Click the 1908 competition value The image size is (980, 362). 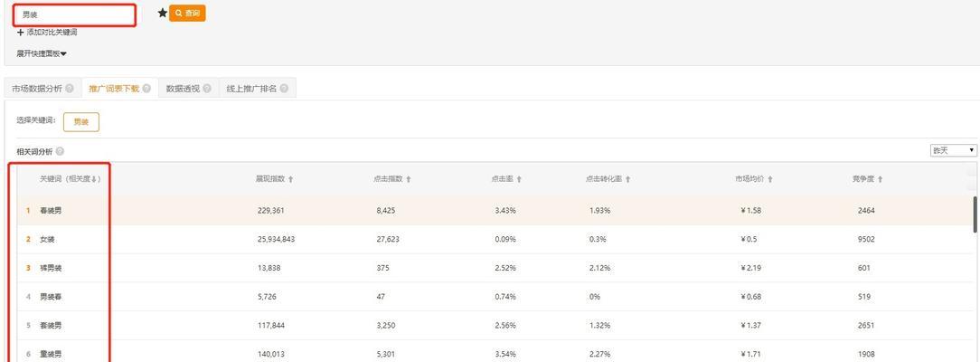866,355
